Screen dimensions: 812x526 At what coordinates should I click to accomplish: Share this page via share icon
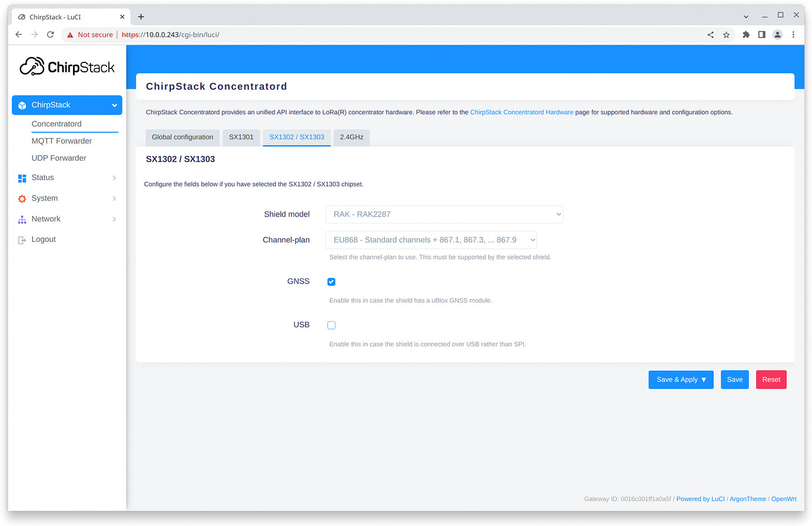710,35
